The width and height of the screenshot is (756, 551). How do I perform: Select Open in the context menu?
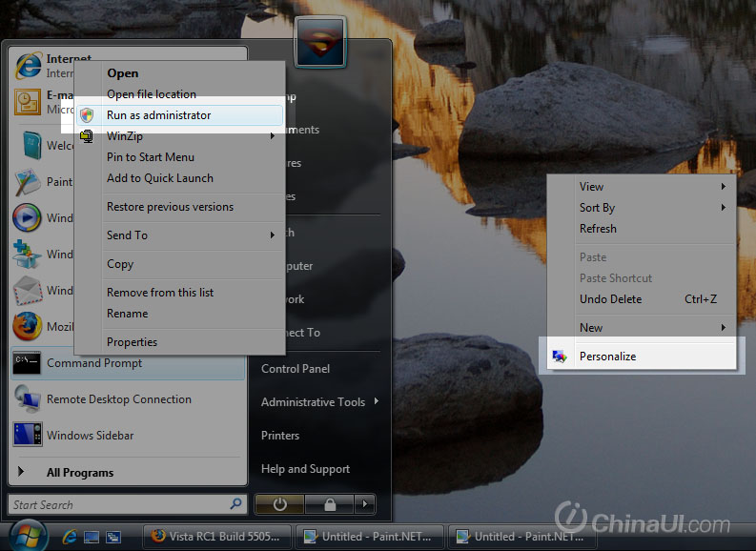tap(179, 73)
